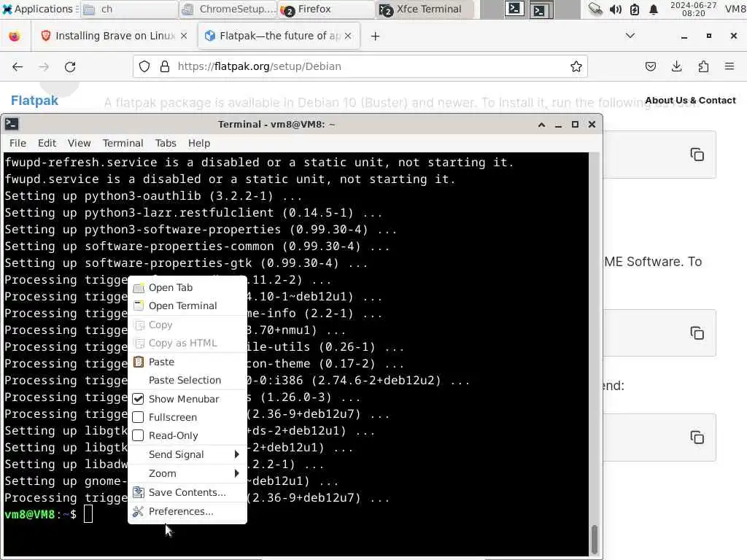This screenshot has height=560, width=747.
Task: Open the terminal Tabs menu
Action: [166, 143]
